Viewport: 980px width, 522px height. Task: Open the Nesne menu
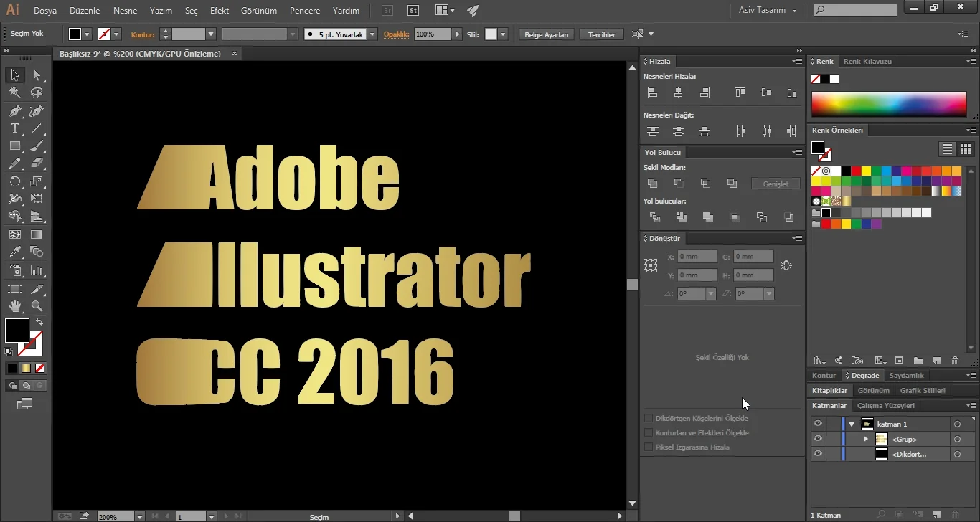pos(125,11)
